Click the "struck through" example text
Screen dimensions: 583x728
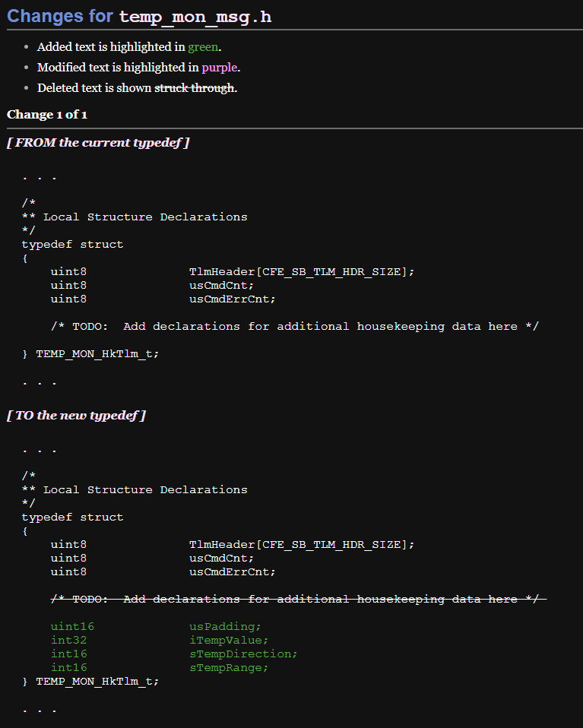click(194, 88)
